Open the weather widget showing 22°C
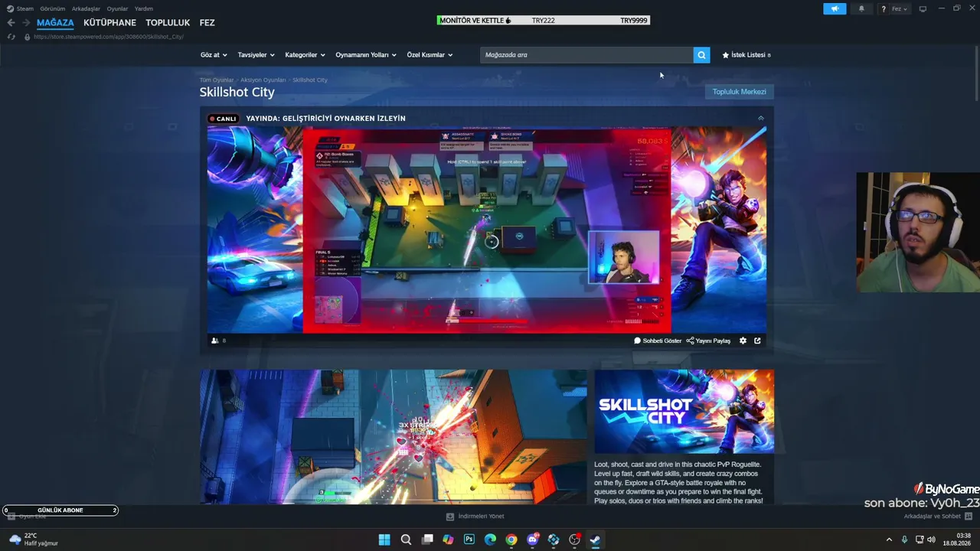 click(x=34, y=540)
